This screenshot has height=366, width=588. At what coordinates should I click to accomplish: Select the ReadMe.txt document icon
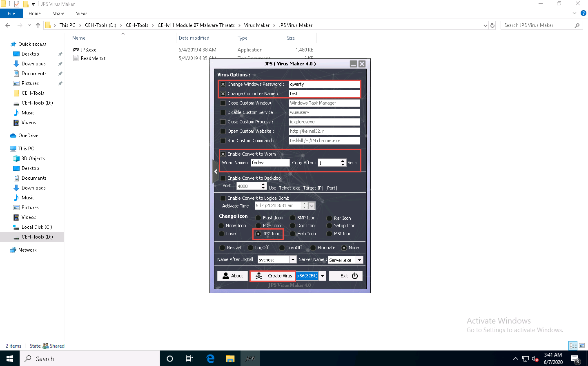76,58
